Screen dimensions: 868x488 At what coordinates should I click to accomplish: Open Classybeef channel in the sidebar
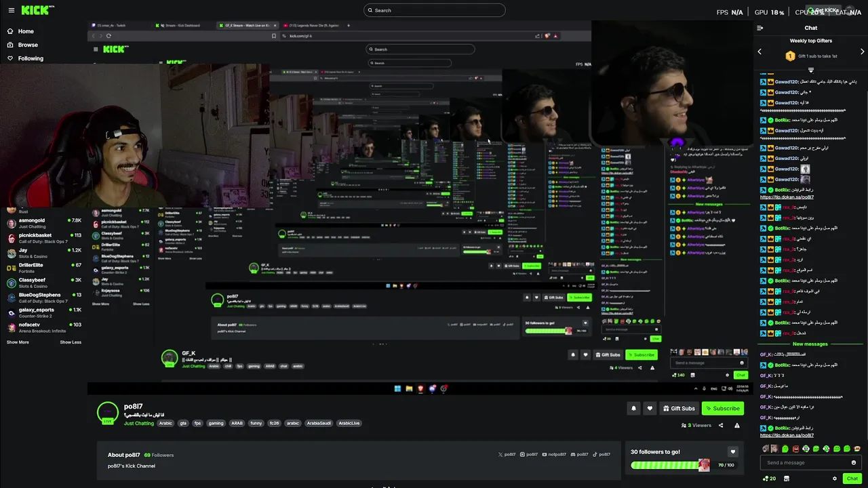pos(43,283)
